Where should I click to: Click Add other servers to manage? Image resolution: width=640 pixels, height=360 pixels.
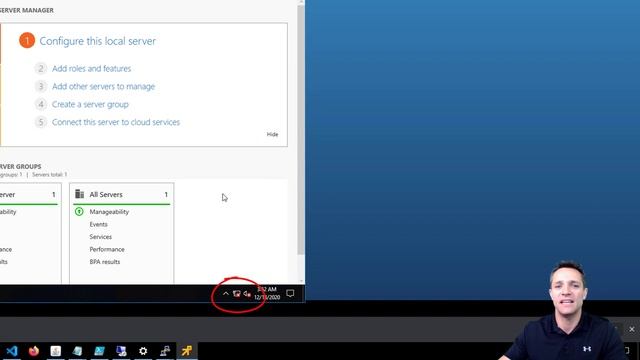click(x=104, y=87)
